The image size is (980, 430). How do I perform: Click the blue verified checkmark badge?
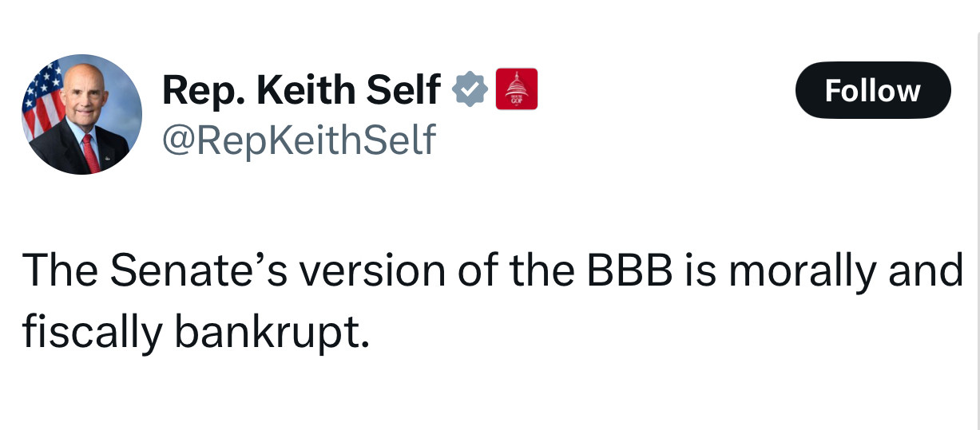coord(471,90)
